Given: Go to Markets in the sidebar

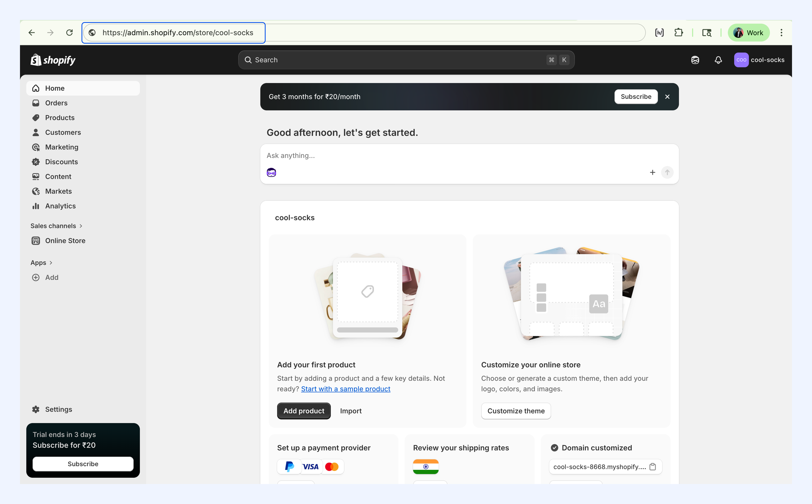Looking at the screenshot, I should pos(83,191).
